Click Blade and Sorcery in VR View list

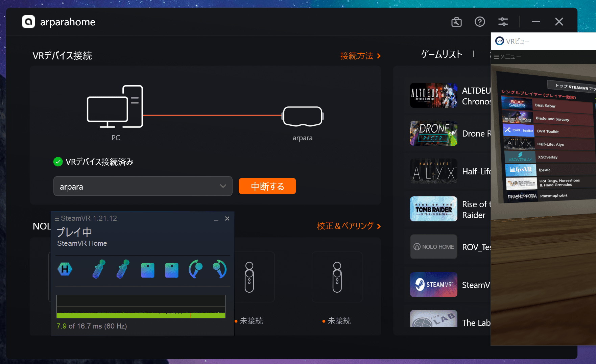[x=548, y=118]
